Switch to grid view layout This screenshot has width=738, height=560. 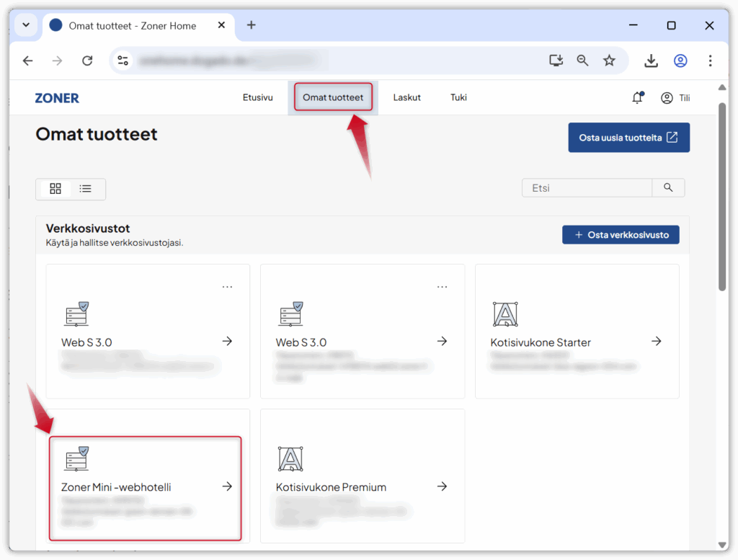coord(55,189)
